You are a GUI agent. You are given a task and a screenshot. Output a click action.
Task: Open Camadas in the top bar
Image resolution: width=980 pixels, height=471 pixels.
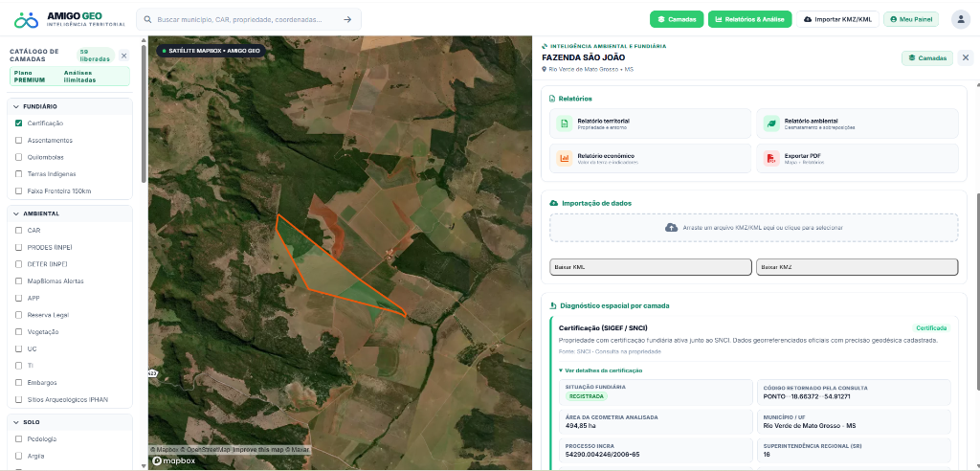point(677,19)
